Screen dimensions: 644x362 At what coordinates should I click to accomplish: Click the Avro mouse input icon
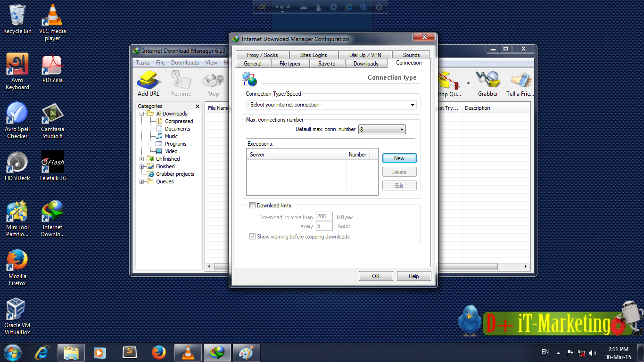pos(319,7)
